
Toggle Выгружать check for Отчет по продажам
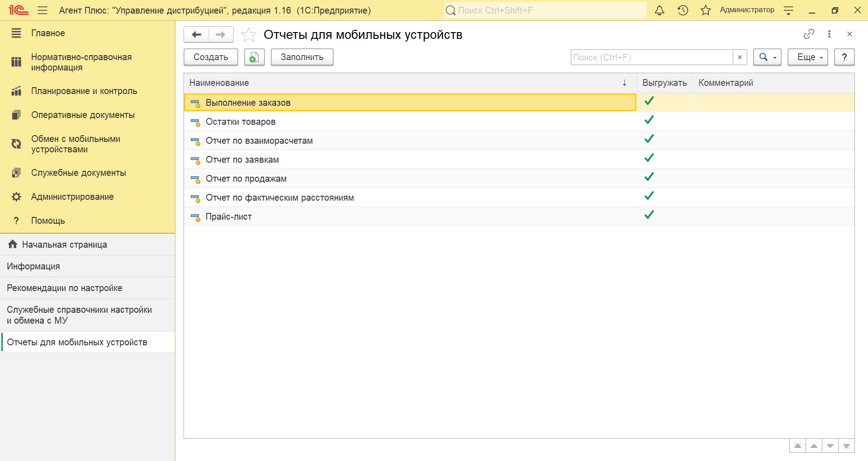tap(649, 177)
